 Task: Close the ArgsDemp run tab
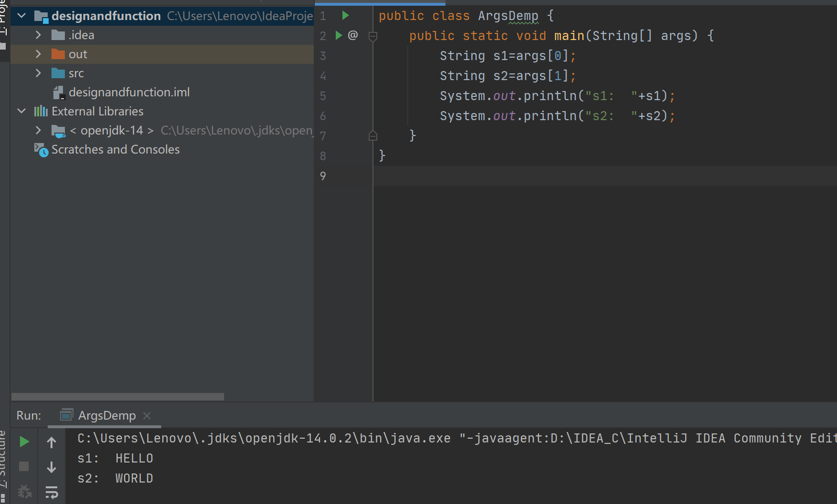147,416
